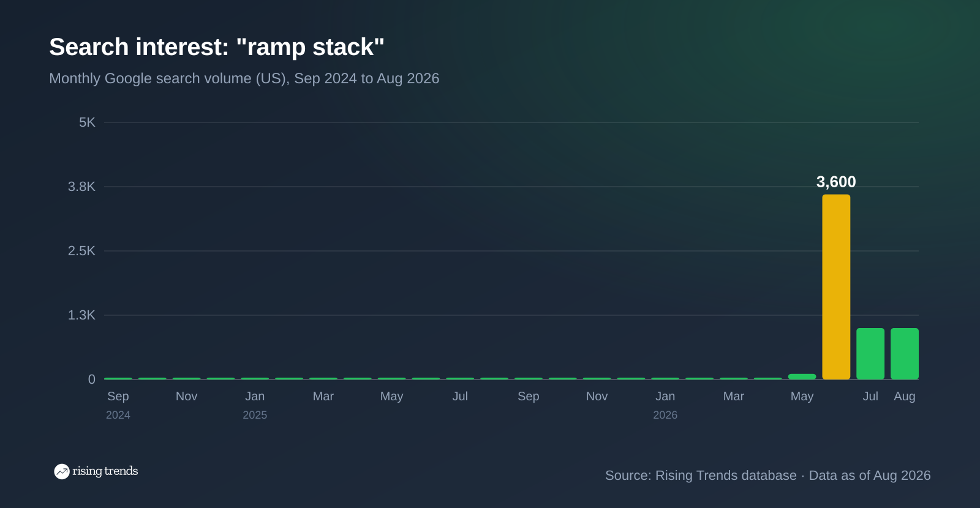Select the title 'Search interest: "ramp stack"'
The image size is (980, 508).
click(217, 47)
